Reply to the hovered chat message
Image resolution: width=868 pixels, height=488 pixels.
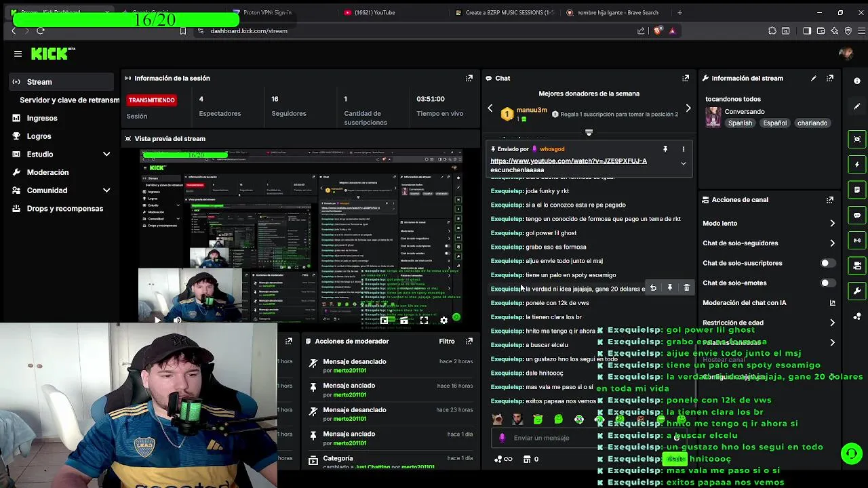pyautogui.click(x=653, y=288)
